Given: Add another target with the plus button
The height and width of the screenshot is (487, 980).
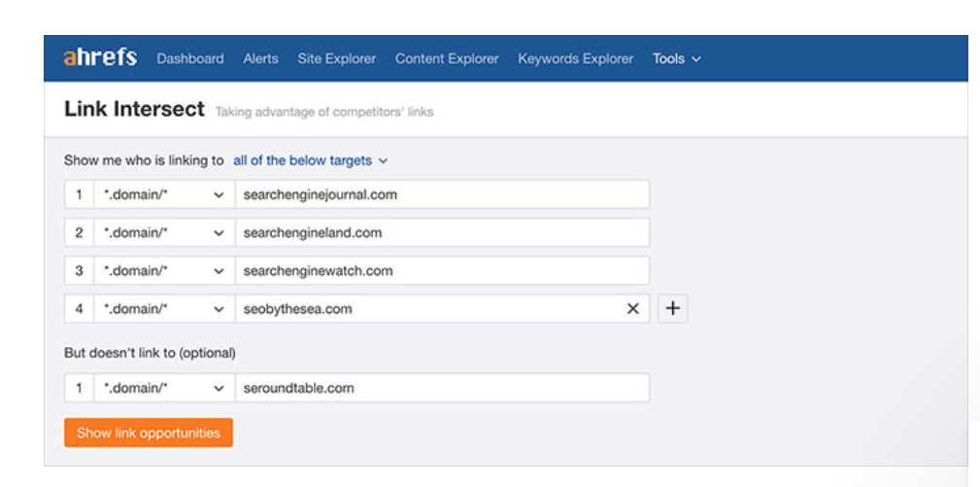Looking at the screenshot, I should click(x=672, y=309).
